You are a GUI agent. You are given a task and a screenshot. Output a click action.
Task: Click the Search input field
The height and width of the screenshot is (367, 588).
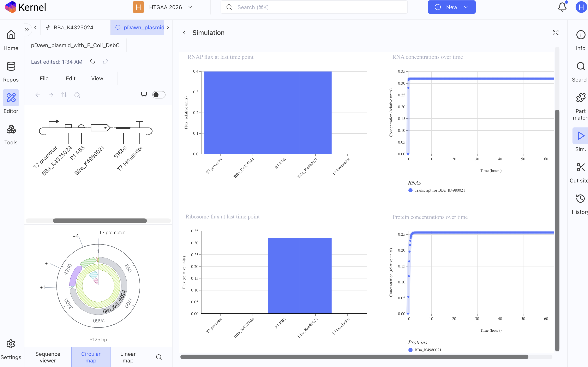tap(314, 7)
